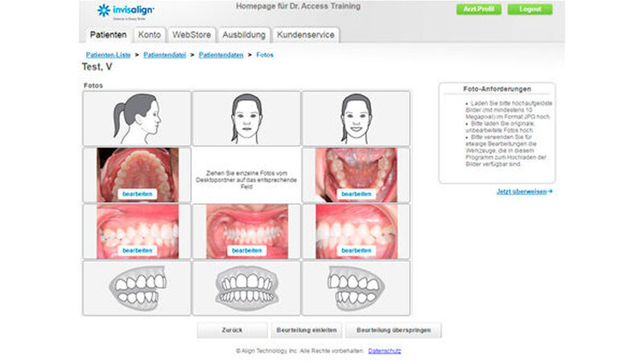Select the frontal face non-smiling placeholder
The image size is (644, 363).
pos(246,118)
